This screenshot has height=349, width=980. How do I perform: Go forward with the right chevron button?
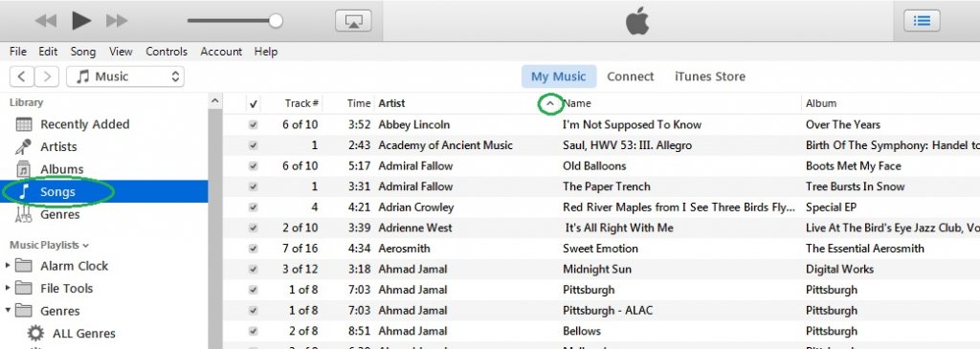47,76
